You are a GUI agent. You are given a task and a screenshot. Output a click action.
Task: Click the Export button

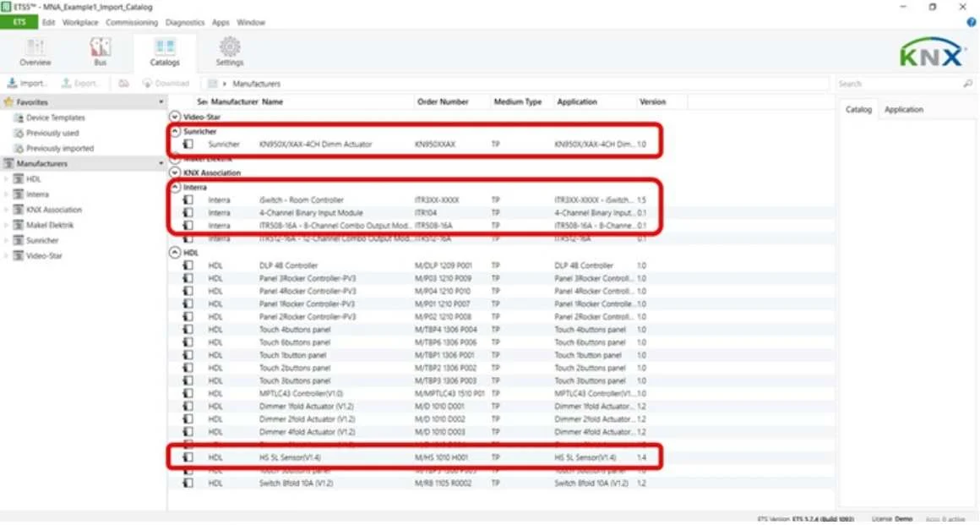[x=80, y=83]
